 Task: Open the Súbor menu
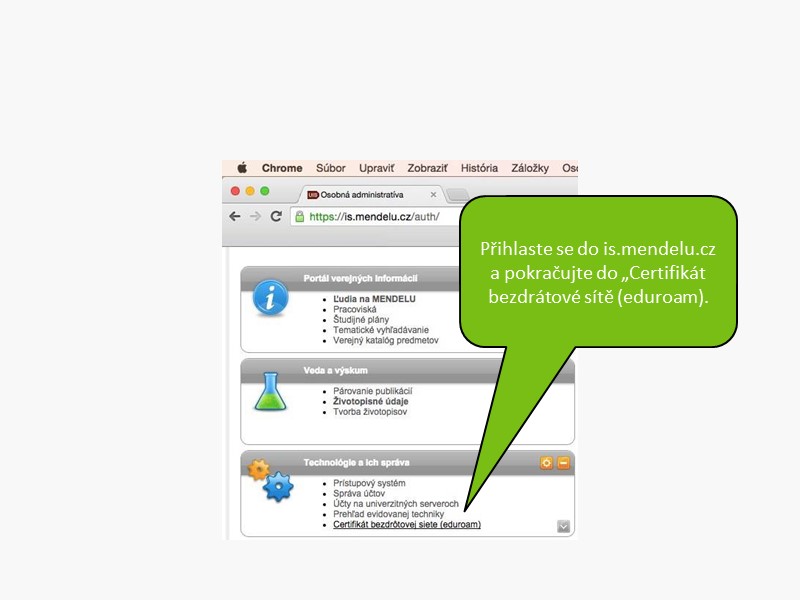(330, 168)
